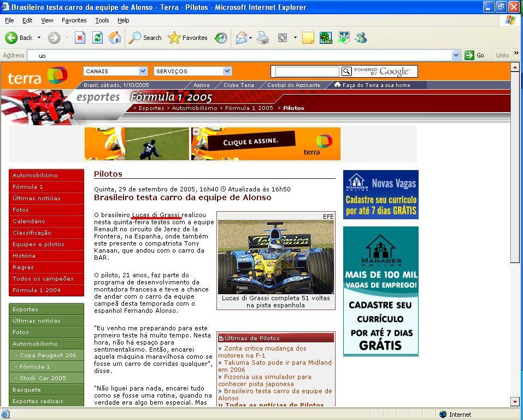
Task: Click the Esportes breadcrumb link
Action: tap(151, 108)
